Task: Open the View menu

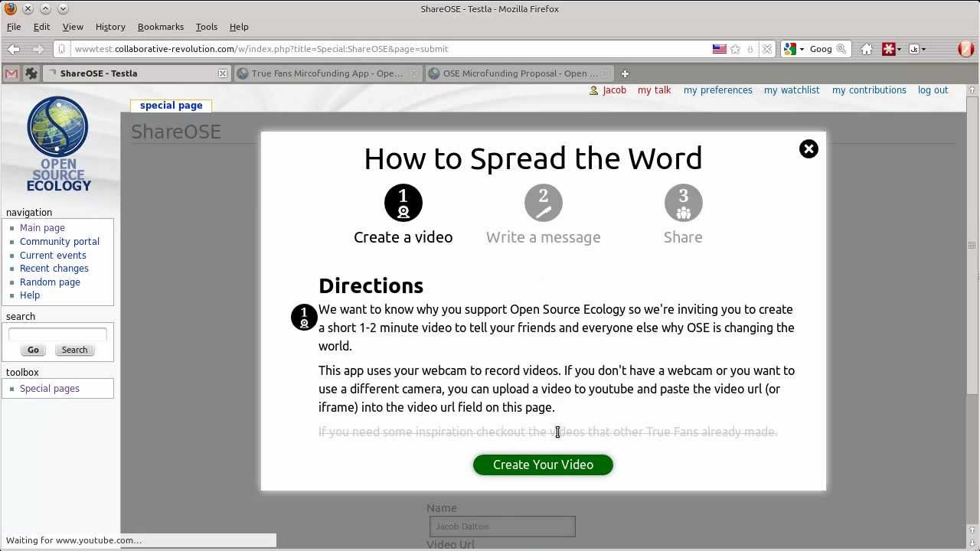Action: click(73, 27)
